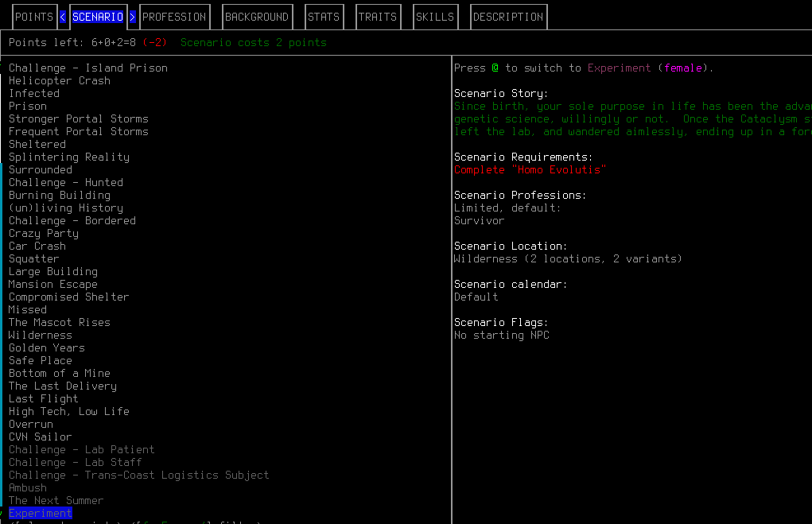Select the Infected scenario
This screenshot has height=524, width=812.
click(x=34, y=93)
